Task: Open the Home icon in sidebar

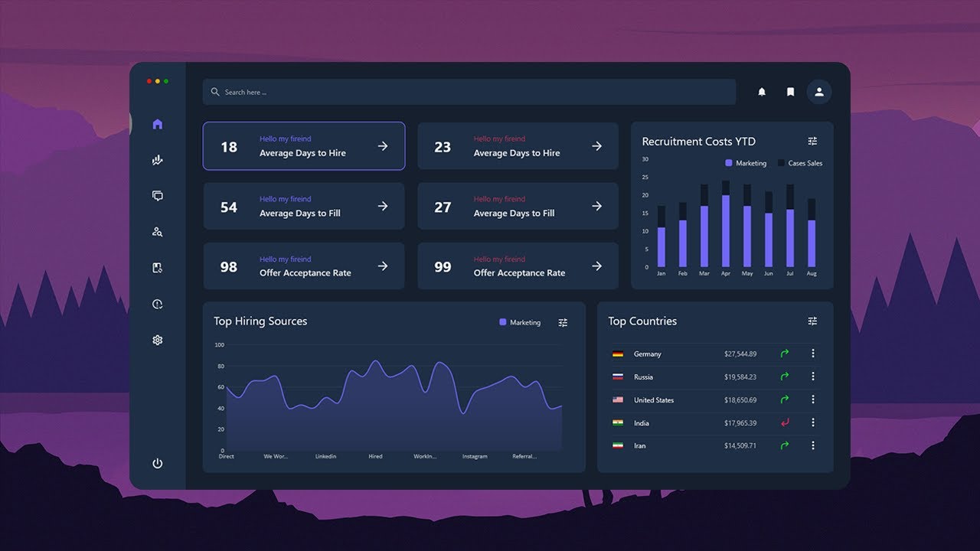Action: [x=157, y=124]
